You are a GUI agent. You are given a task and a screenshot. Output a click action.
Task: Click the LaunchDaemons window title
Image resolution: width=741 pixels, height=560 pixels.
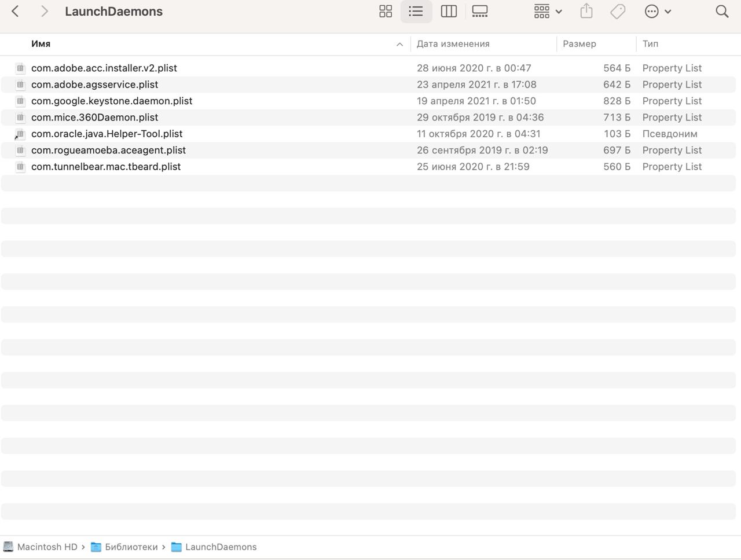[x=113, y=12]
